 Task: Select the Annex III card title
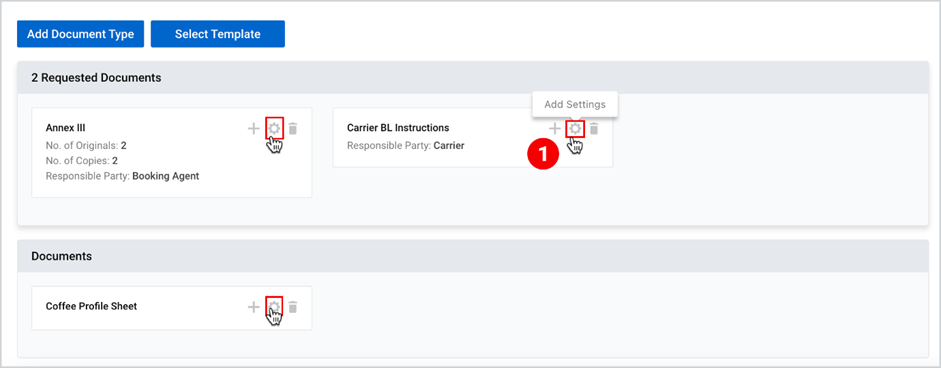(x=65, y=128)
